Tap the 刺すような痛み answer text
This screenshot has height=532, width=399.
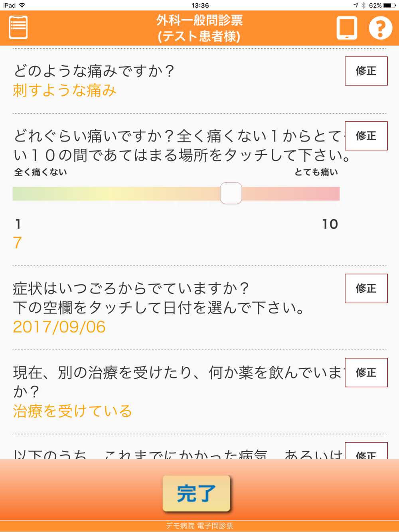tap(65, 91)
